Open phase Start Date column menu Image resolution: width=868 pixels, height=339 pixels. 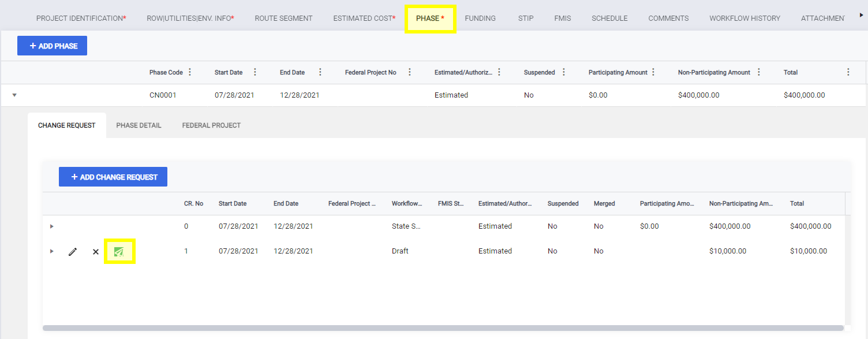coord(255,72)
